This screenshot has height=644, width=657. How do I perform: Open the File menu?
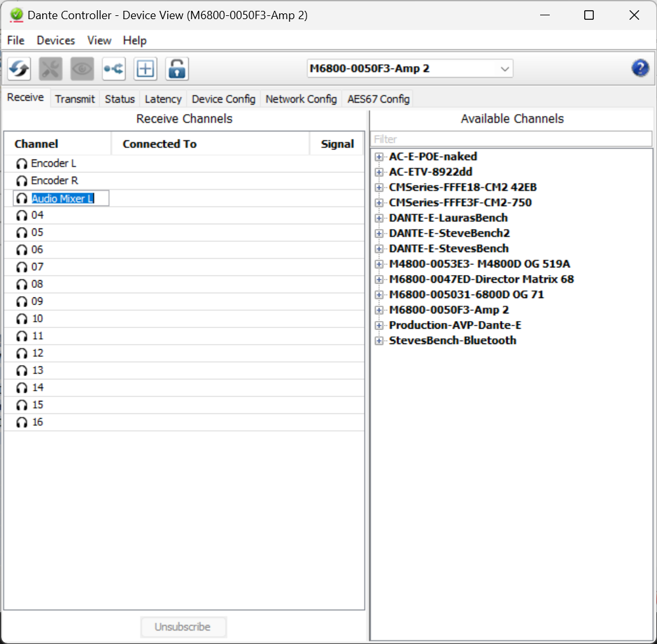click(x=16, y=41)
